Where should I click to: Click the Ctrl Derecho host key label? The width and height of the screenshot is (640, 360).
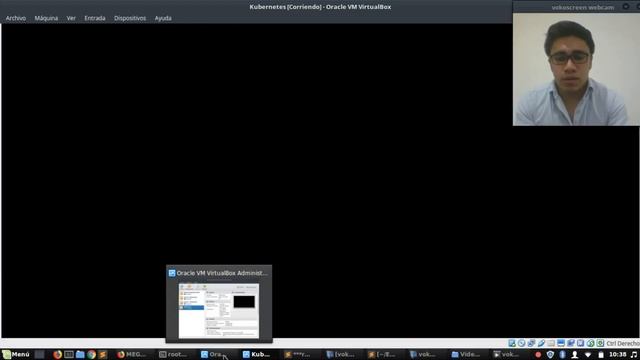coord(623,343)
